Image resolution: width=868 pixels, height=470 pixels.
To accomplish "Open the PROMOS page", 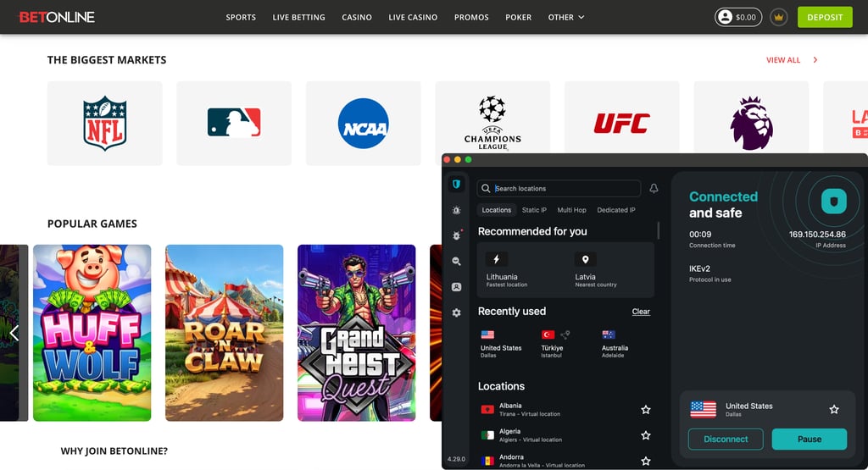I will click(x=471, y=17).
